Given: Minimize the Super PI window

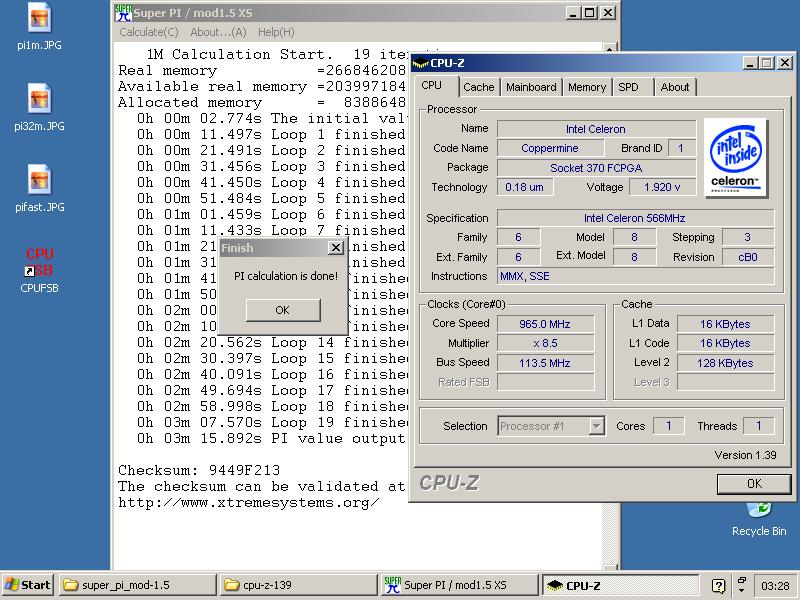Looking at the screenshot, I should (574, 13).
